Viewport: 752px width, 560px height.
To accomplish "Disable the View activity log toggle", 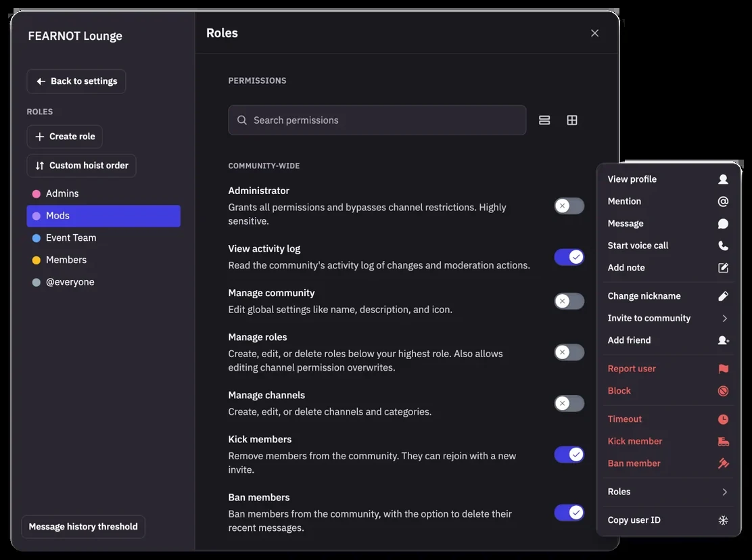I will pyautogui.click(x=569, y=257).
